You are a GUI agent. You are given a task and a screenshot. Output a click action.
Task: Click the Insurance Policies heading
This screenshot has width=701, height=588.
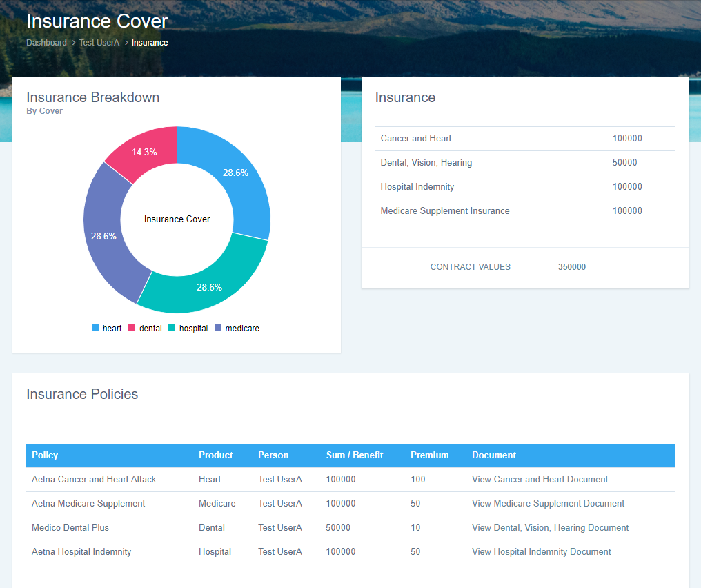click(82, 394)
